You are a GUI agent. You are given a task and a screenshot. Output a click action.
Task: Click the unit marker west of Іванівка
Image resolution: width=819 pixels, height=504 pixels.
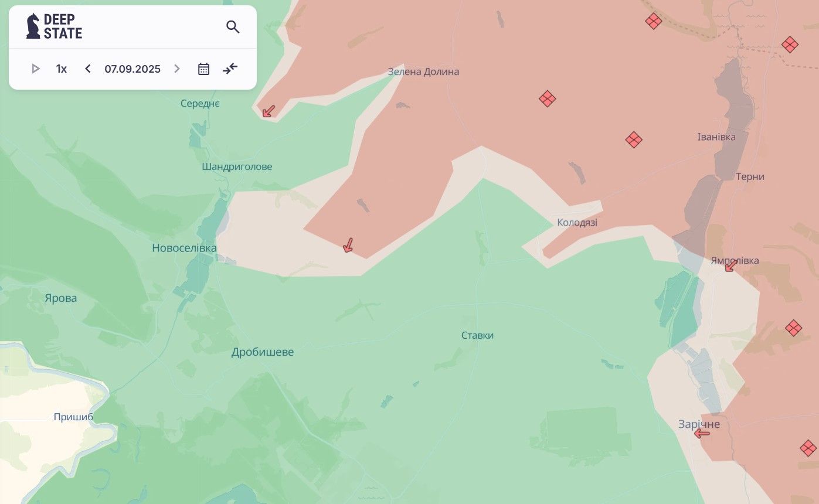634,139
